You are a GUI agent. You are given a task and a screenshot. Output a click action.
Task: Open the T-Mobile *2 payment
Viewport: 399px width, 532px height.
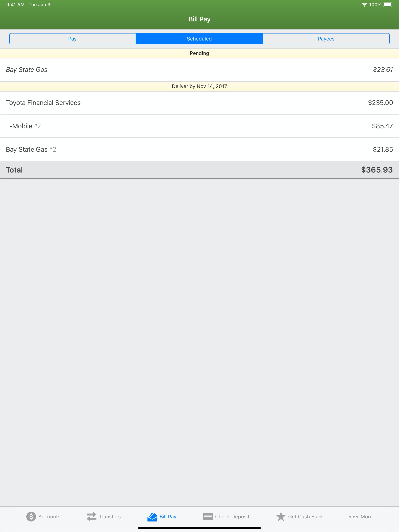[x=199, y=126]
